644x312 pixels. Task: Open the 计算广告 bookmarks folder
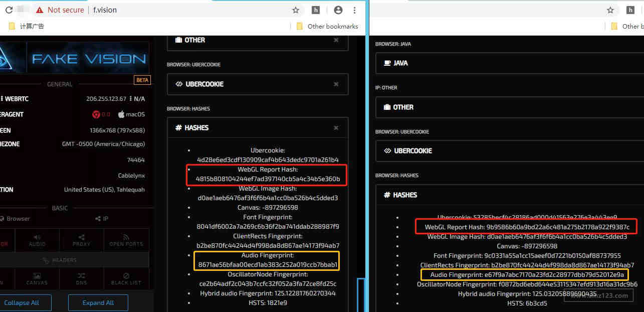(x=27, y=26)
